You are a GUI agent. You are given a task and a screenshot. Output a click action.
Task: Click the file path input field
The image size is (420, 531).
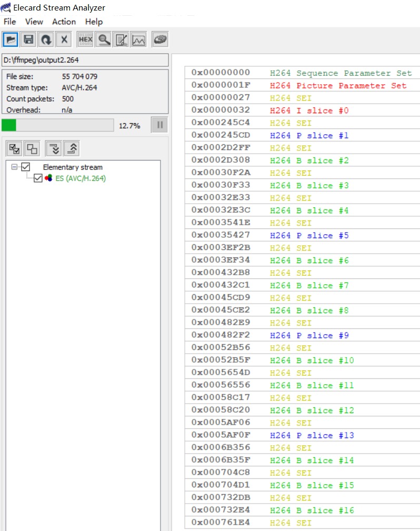(x=85, y=60)
